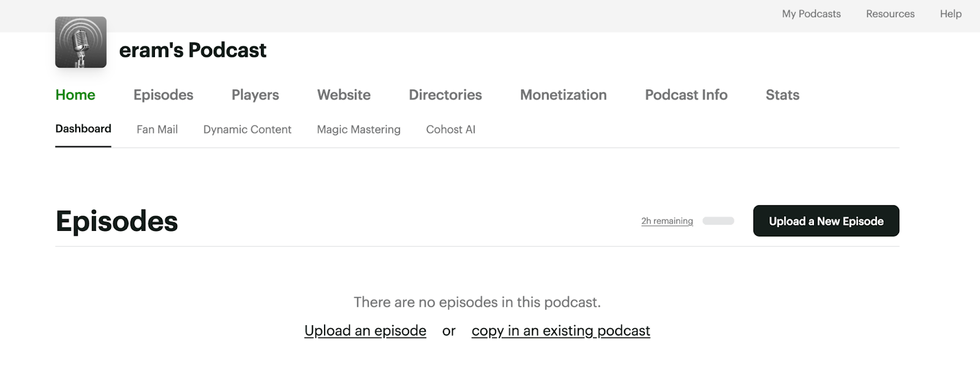Image resolution: width=980 pixels, height=384 pixels.
Task: Open the Podcast Info tab
Action: (x=686, y=95)
